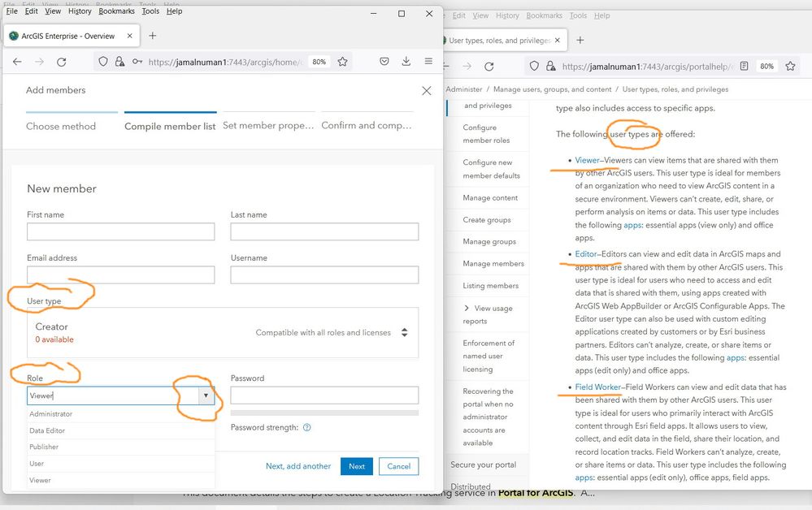This screenshot has width=812, height=510.
Task: Open the Viewer user type link
Action: coord(587,160)
